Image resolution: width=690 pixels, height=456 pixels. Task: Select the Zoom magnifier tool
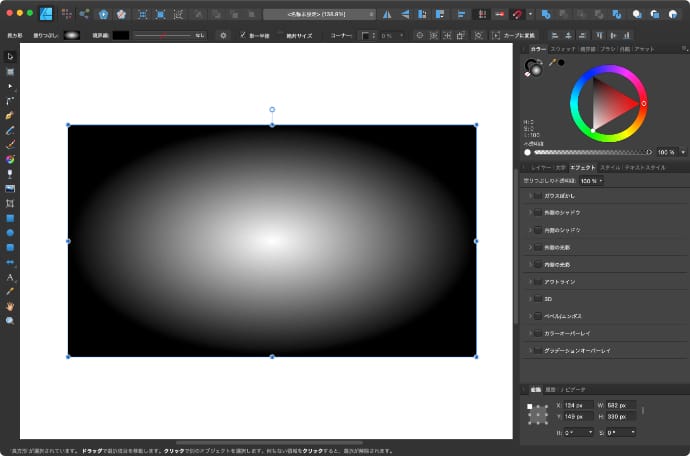click(x=10, y=321)
